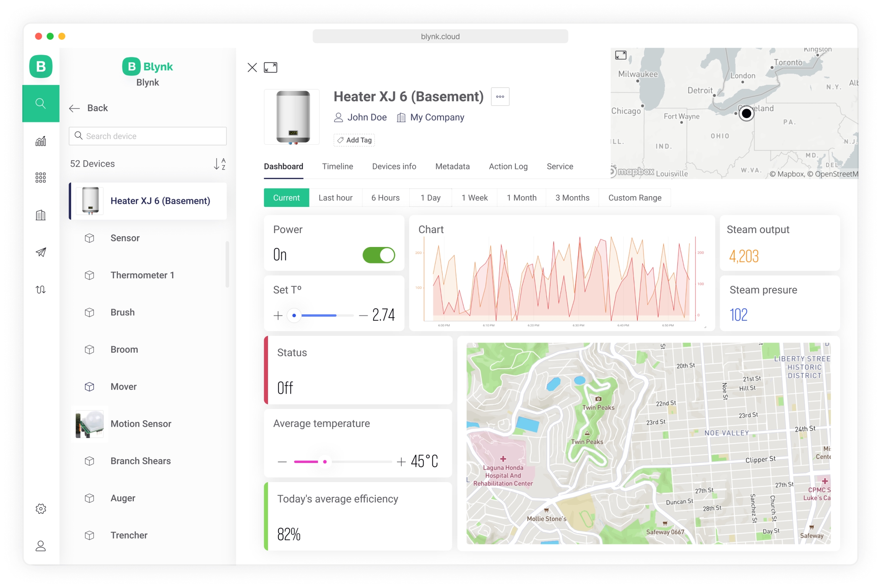Open the user profile sidebar icon

coord(41,546)
